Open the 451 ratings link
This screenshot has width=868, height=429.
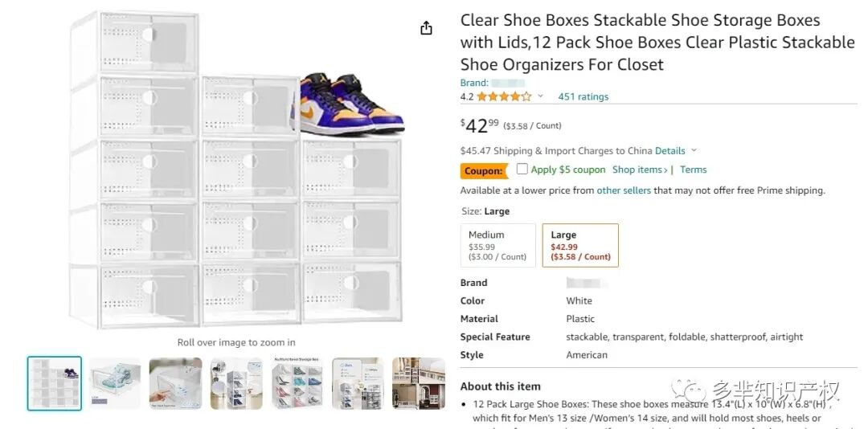[583, 96]
